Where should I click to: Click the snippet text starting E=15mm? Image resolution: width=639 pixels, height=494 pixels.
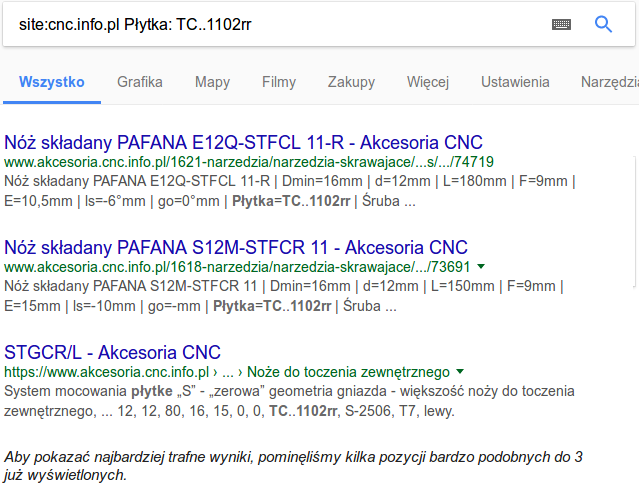point(200,306)
